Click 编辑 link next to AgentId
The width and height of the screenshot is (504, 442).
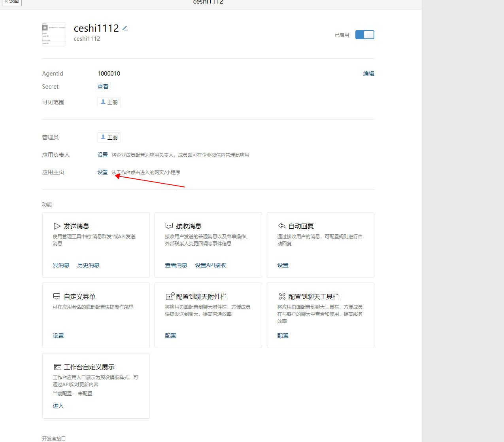click(x=368, y=74)
